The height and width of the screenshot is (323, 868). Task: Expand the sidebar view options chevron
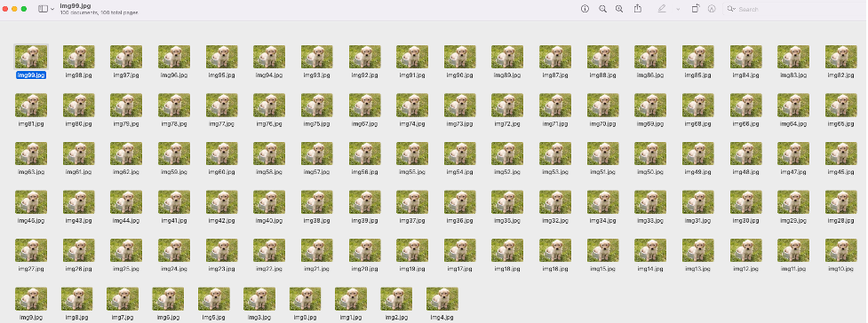click(x=52, y=10)
